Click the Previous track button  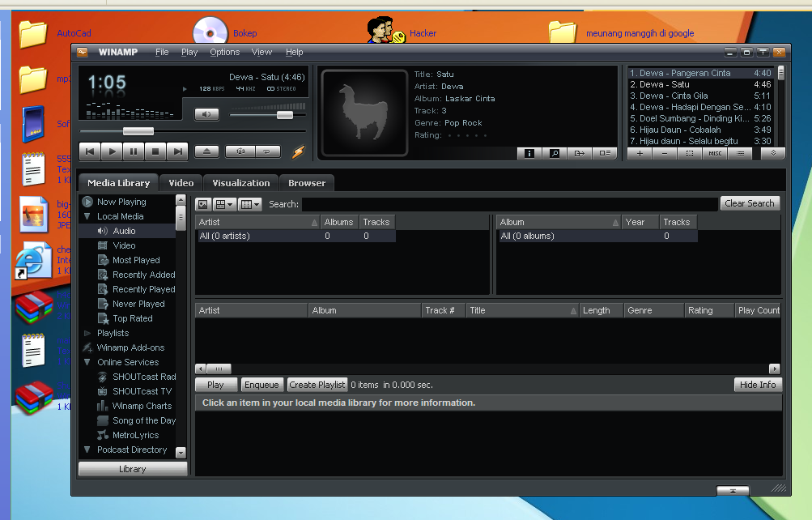coord(90,151)
